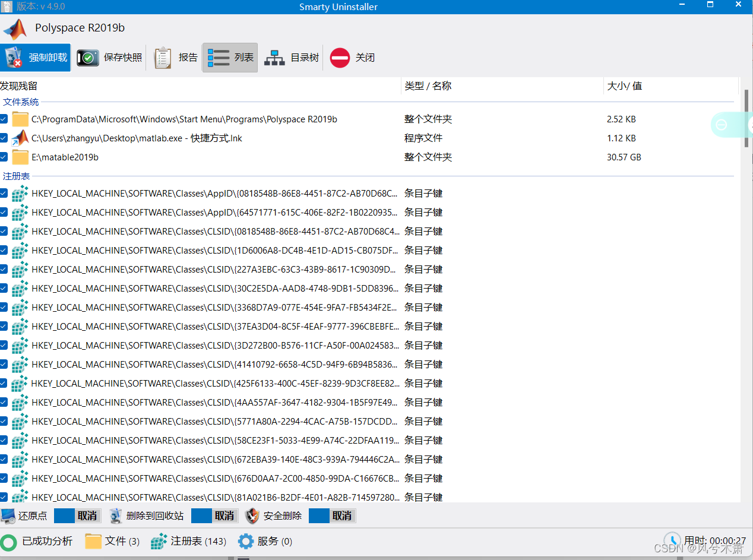Click the vertical scrollbar thumb on the right
This screenshot has width=753, height=560.
(746, 119)
